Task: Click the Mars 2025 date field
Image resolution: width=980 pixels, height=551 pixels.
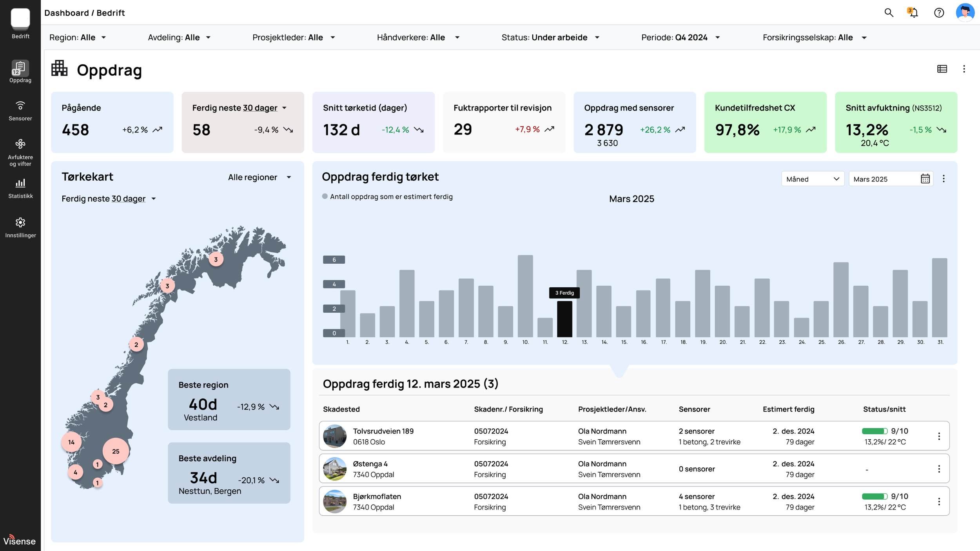Action: point(891,179)
